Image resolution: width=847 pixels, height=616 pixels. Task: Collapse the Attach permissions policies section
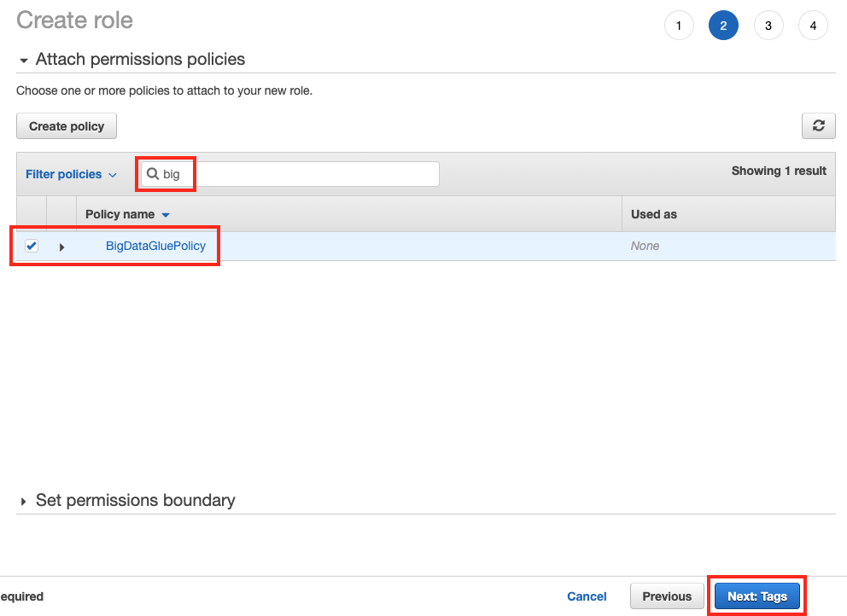pos(24,61)
